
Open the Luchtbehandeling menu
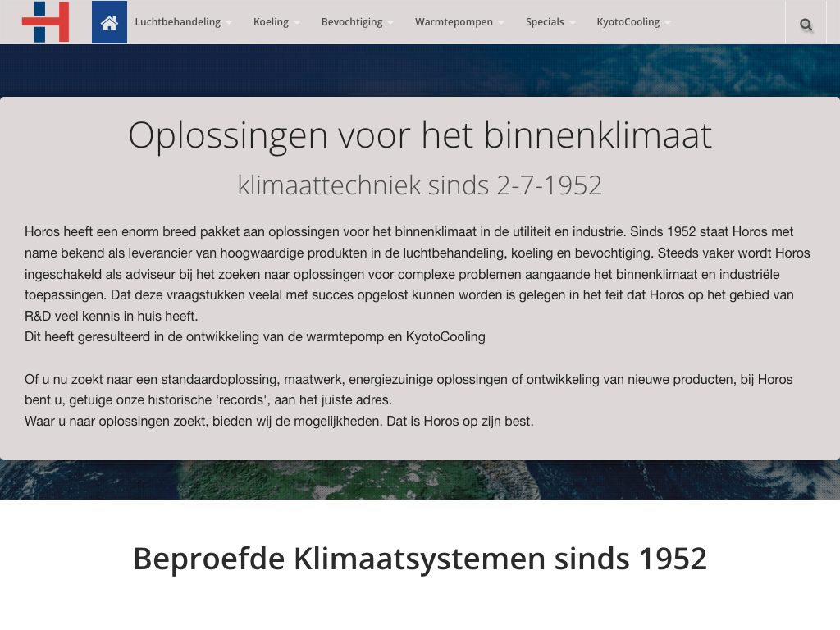click(x=177, y=22)
